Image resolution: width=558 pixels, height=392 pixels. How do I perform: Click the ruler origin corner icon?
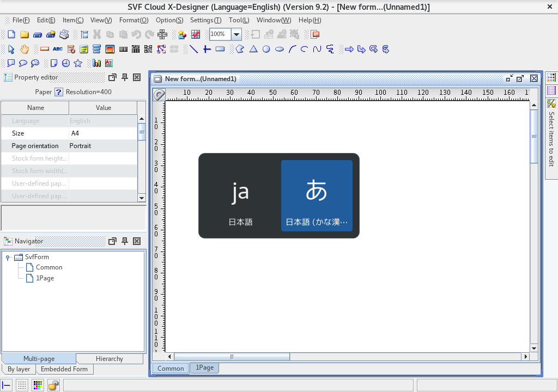[159, 95]
